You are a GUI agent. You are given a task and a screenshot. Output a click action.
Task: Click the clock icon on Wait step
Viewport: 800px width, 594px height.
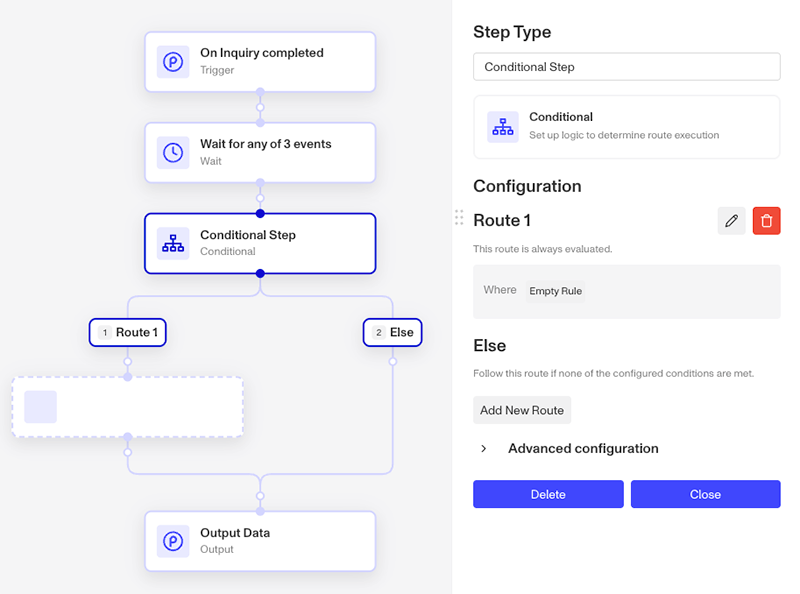pos(173,153)
